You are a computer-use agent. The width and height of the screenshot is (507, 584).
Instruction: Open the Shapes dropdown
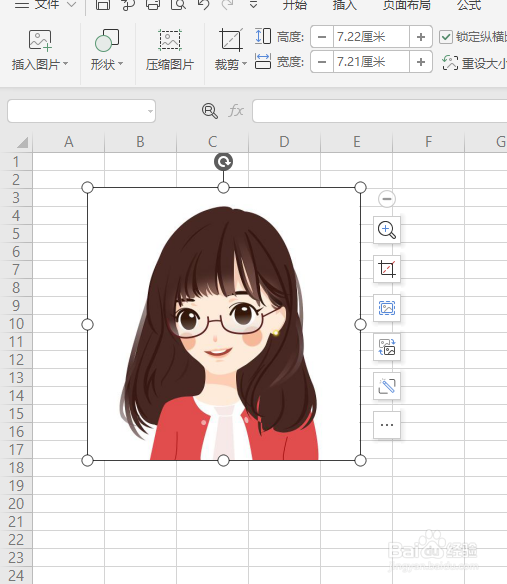107,50
